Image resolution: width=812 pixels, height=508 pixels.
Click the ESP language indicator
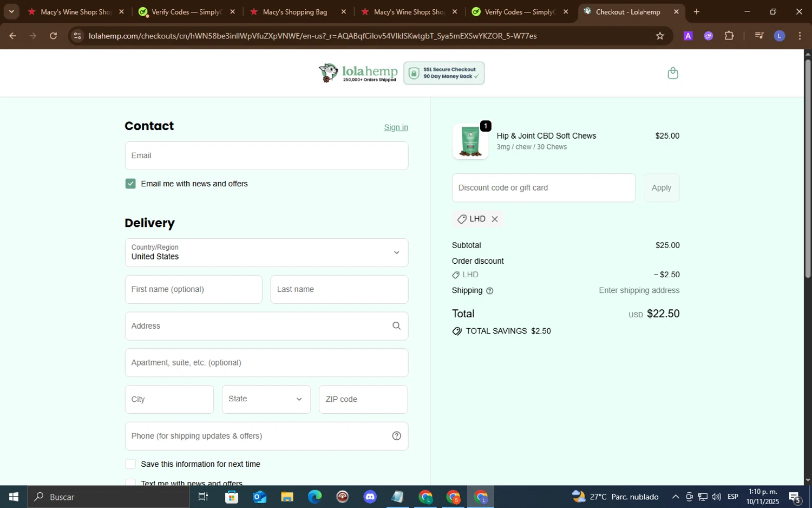(x=732, y=497)
